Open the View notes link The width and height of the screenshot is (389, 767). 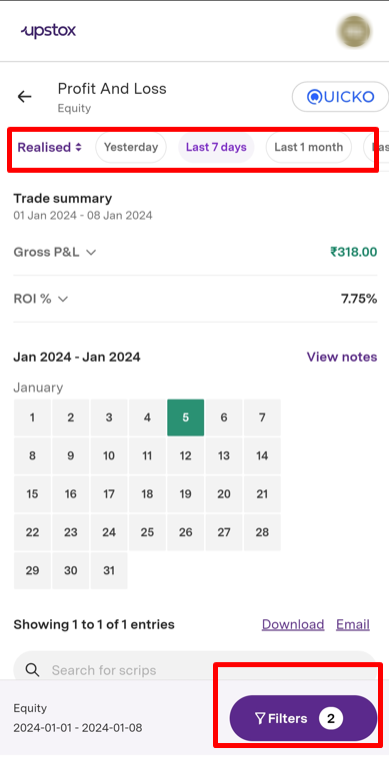pyautogui.click(x=342, y=357)
